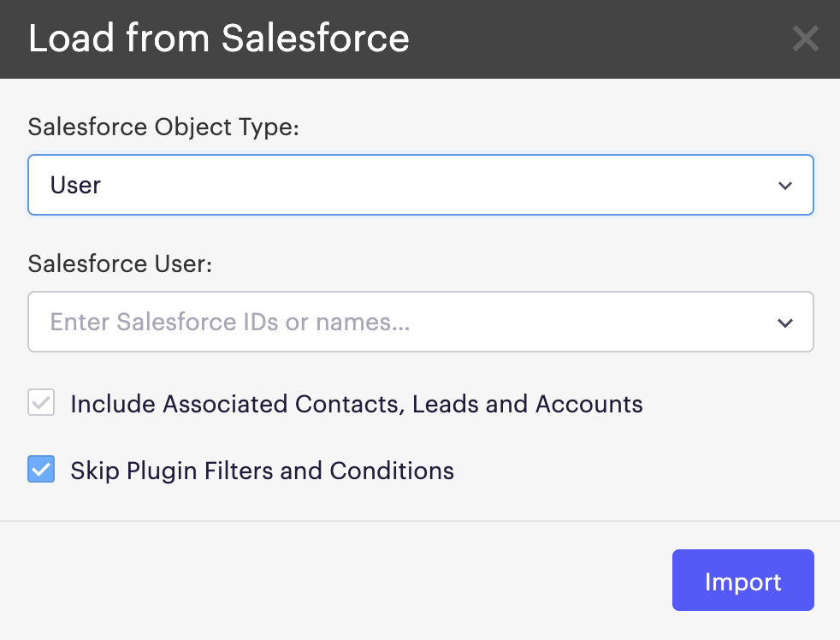Click empty area of Salesforce User combo box

[589, 322]
